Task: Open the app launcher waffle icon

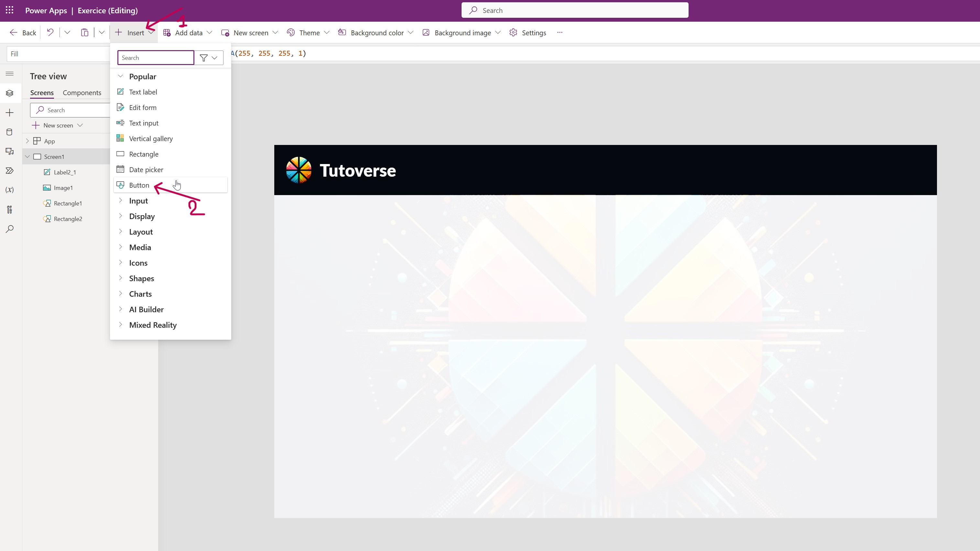Action: coord(9,10)
